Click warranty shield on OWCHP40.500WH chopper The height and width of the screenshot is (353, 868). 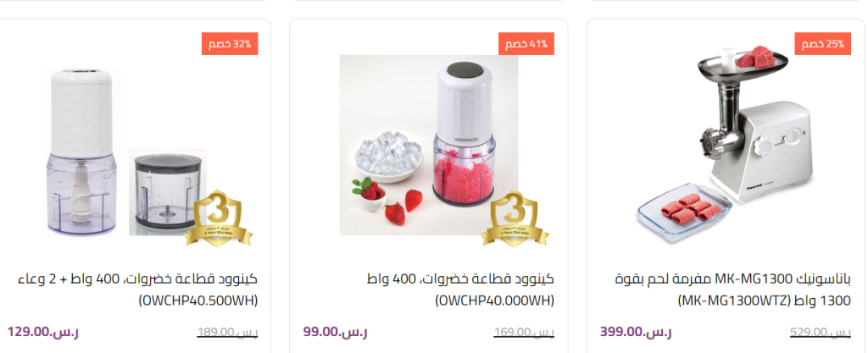coord(218,218)
